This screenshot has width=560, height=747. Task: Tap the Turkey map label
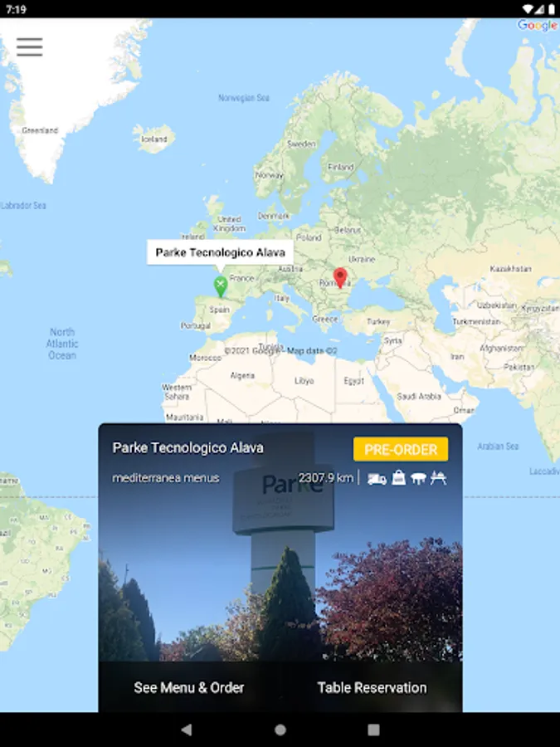pyautogui.click(x=378, y=321)
